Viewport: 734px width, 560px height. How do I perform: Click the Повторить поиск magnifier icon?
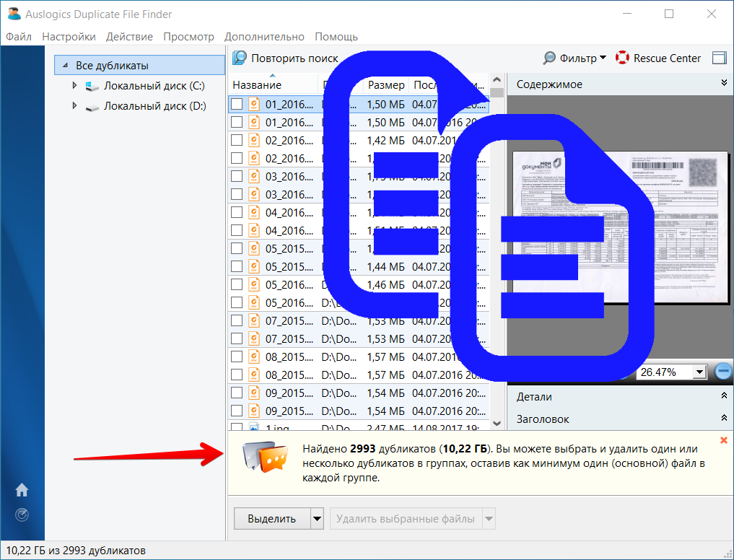(x=240, y=58)
